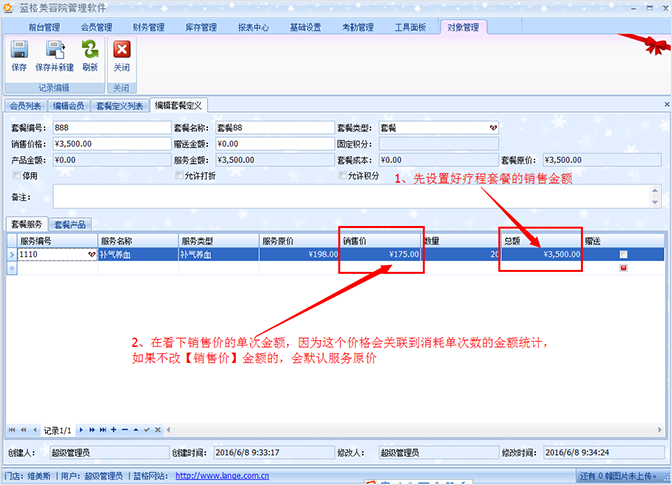The width and height of the screenshot is (672, 485).
Task: Enable the 停用 checkbox
Action: (x=15, y=176)
